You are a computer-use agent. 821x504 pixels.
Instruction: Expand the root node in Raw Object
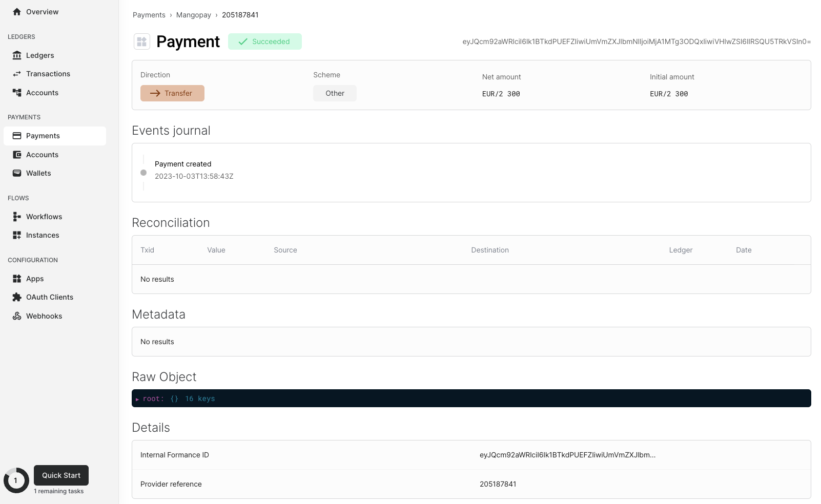[x=137, y=399]
